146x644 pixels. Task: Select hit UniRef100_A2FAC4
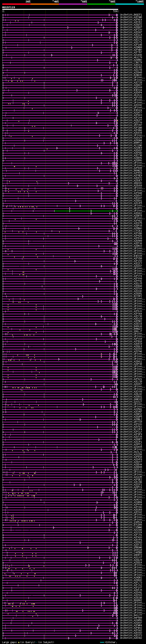[x=131, y=20]
